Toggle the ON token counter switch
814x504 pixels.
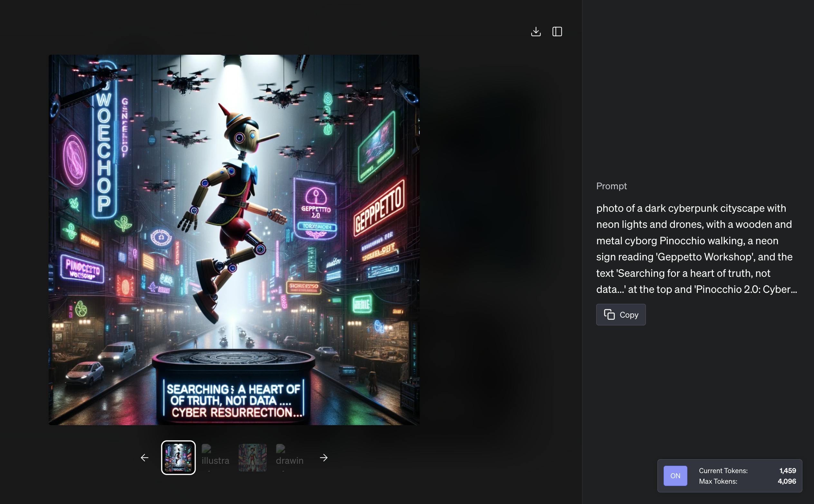point(675,476)
